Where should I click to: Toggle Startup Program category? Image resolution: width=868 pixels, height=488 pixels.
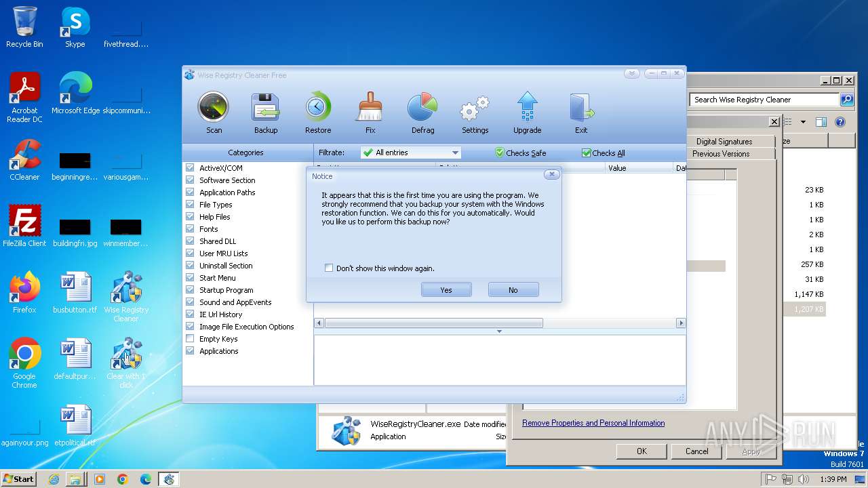point(190,290)
